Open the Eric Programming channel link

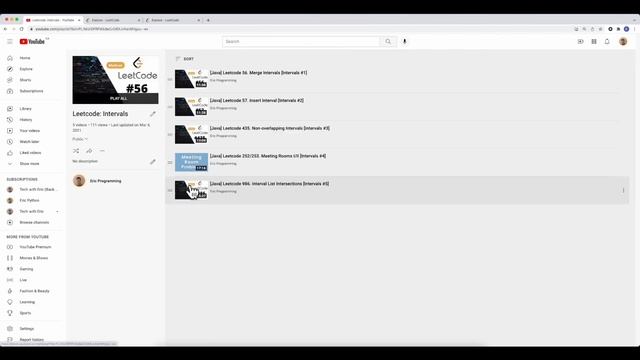click(105, 181)
